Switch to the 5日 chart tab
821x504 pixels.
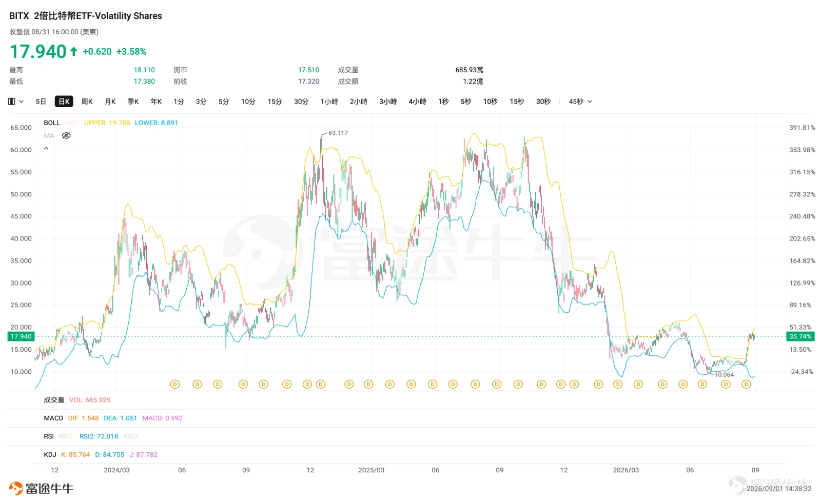[x=41, y=102]
